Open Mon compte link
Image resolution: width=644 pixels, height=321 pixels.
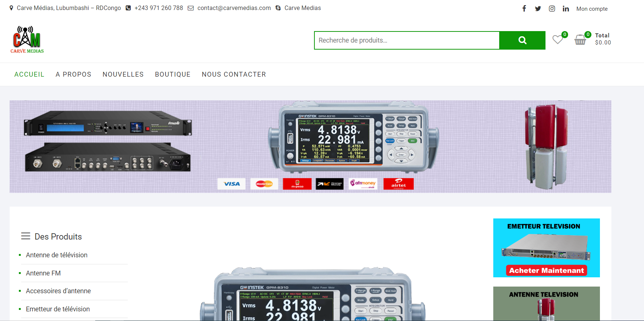[x=592, y=9]
